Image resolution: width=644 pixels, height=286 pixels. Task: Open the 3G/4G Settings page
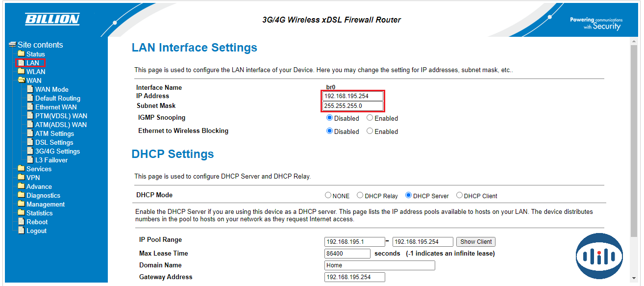point(57,151)
